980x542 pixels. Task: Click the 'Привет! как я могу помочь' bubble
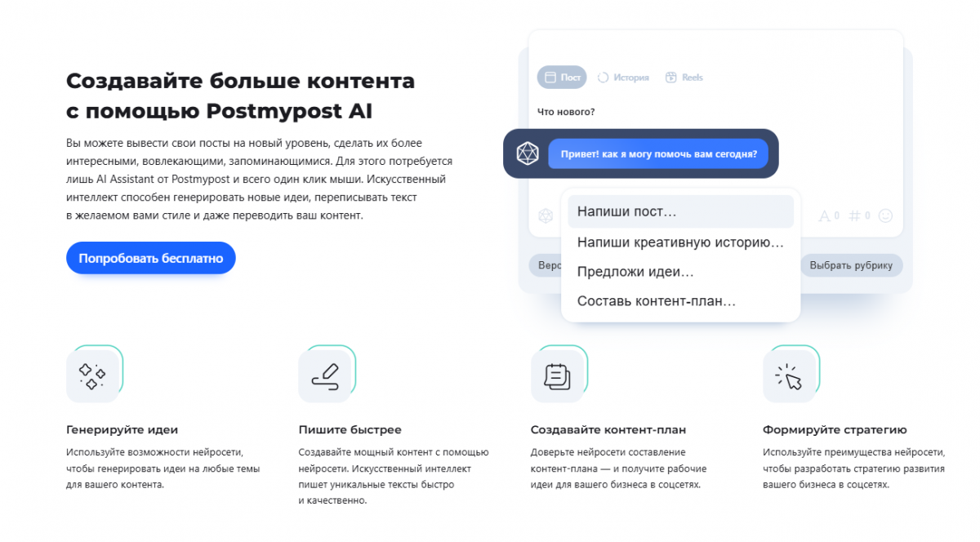[x=658, y=153]
